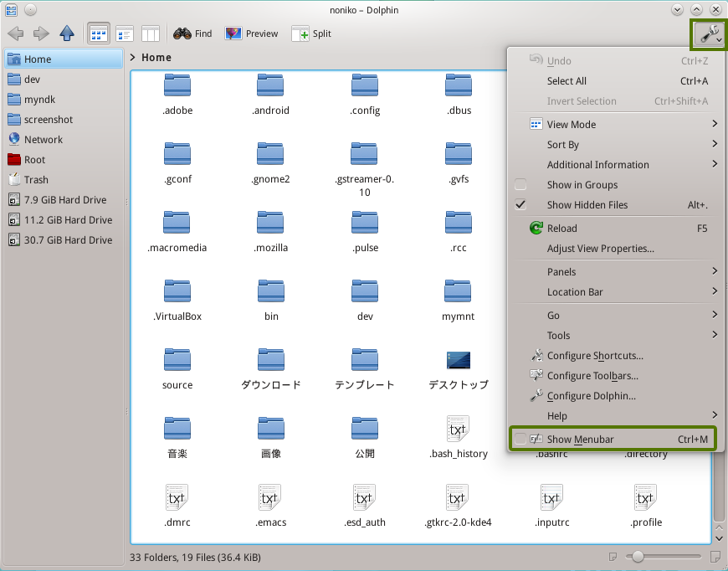Select the .android folder icon
Image resolution: width=728 pixels, height=571 pixels.
270,85
